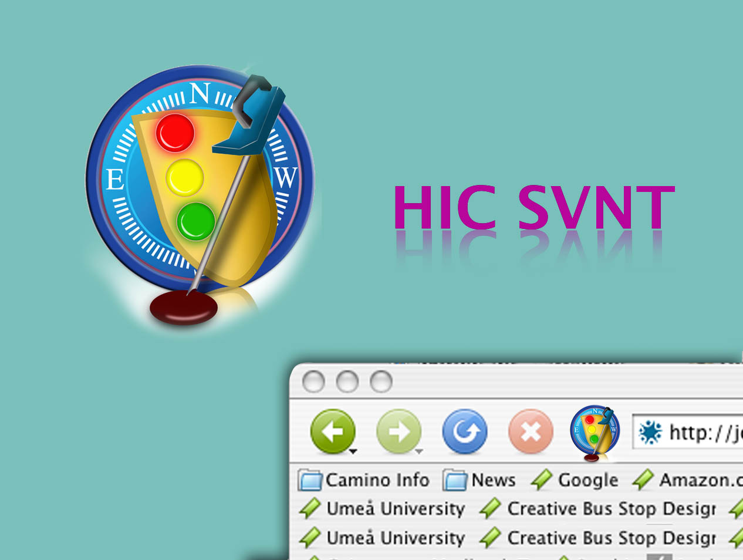The image size is (743, 560).
Task: Open the Google bookmark
Action: pos(574,480)
